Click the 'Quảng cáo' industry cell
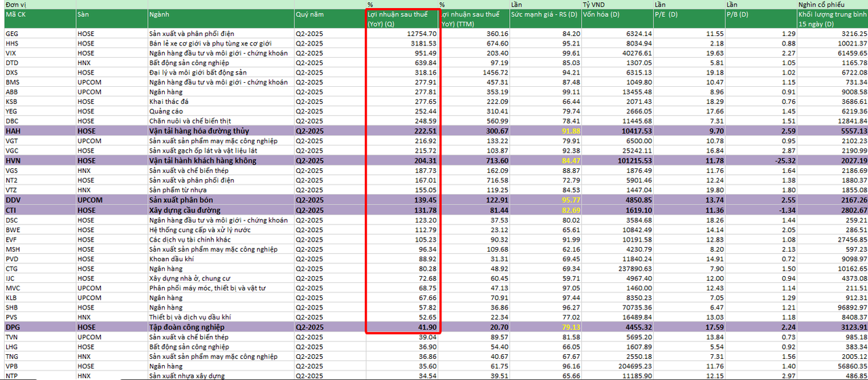The width and height of the screenshot is (868, 380). (165, 111)
